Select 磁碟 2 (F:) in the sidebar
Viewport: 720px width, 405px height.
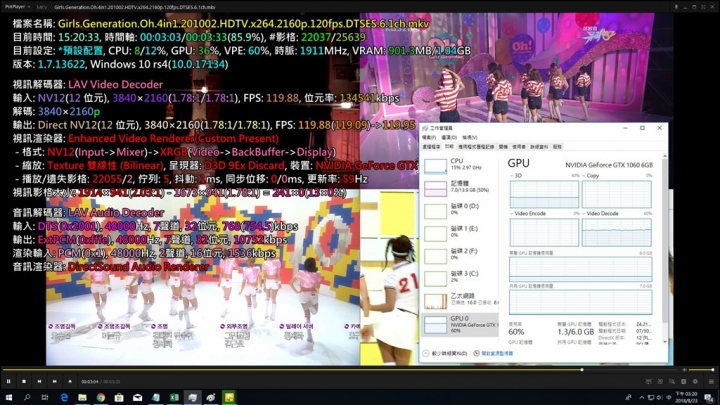[x=459, y=255]
